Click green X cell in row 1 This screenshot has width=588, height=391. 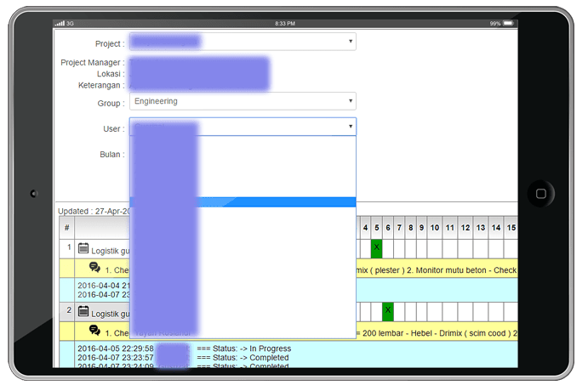[376, 247]
